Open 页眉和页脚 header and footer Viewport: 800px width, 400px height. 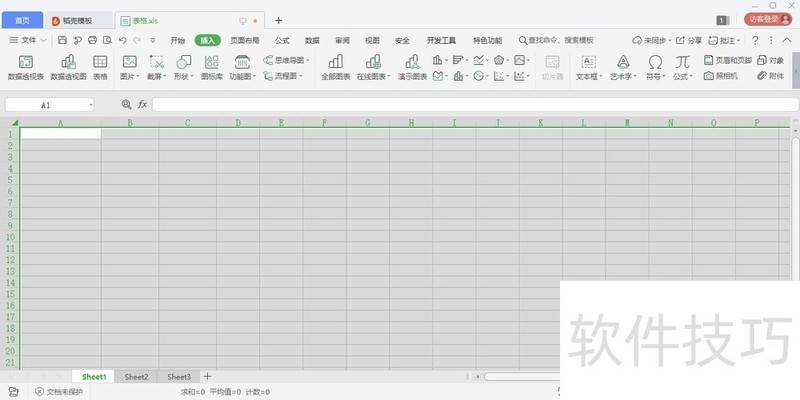point(727,60)
